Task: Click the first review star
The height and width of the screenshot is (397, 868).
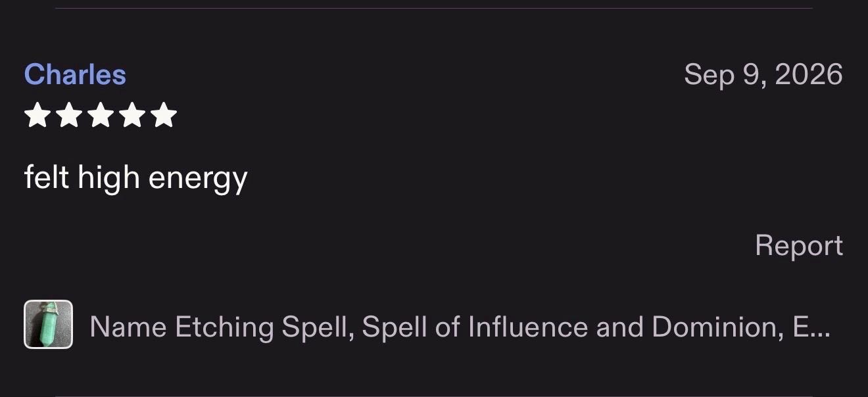Action: point(37,115)
